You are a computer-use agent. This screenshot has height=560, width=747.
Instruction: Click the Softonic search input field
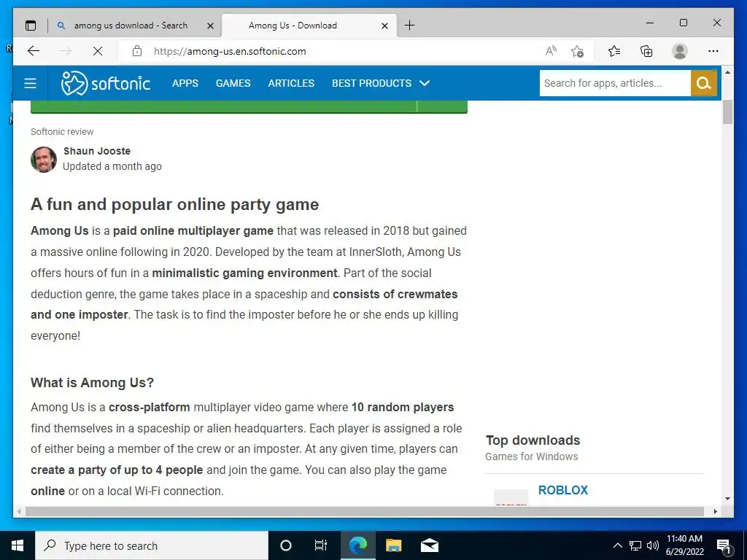pyautogui.click(x=615, y=83)
